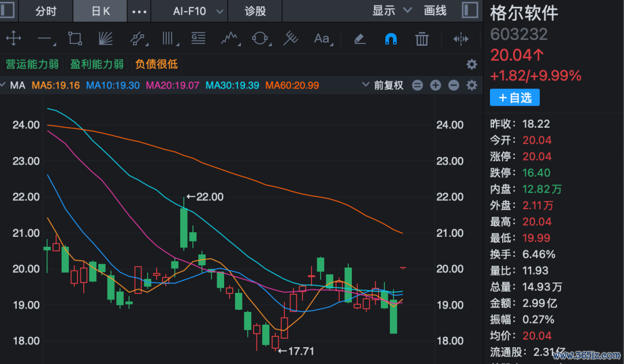This screenshot has width=624, height=364.
Task: Open the 前复权 adjustment dropdown
Action: [383, 85]
